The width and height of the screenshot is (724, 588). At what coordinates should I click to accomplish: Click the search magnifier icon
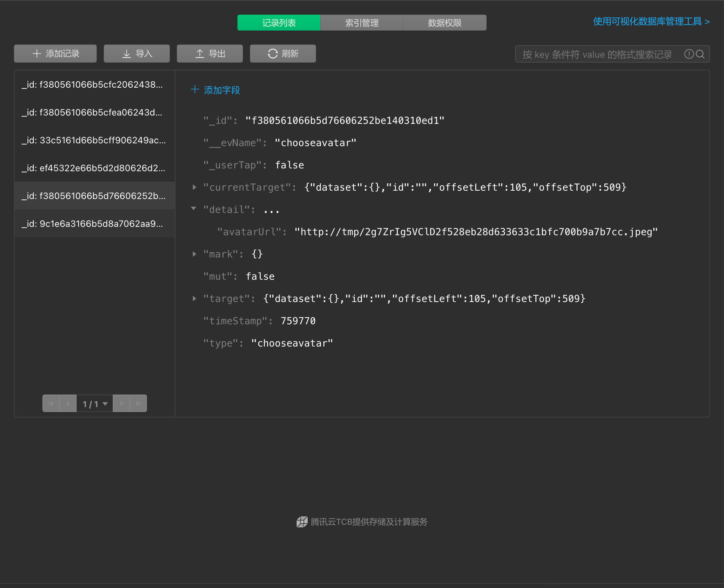click(700, 54)
